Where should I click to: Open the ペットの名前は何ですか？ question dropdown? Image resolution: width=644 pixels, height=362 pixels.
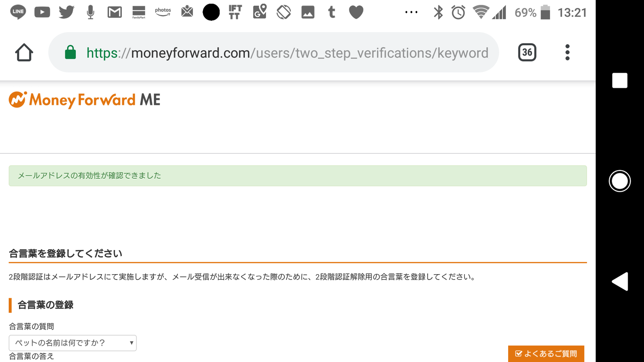point(73,343)
